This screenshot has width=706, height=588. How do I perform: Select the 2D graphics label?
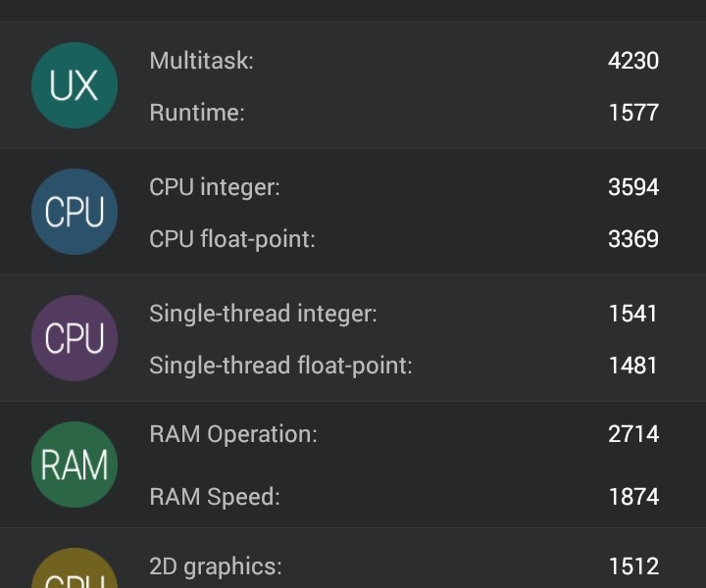point(216,565)
